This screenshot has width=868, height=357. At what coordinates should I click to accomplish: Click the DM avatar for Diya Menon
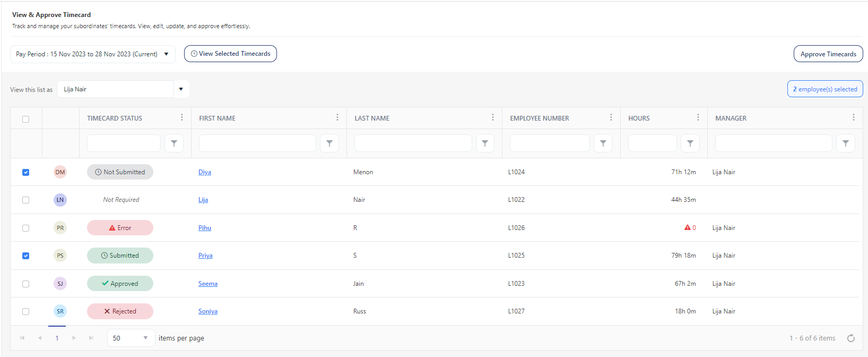pyautogui.click(x=60, y=172)
